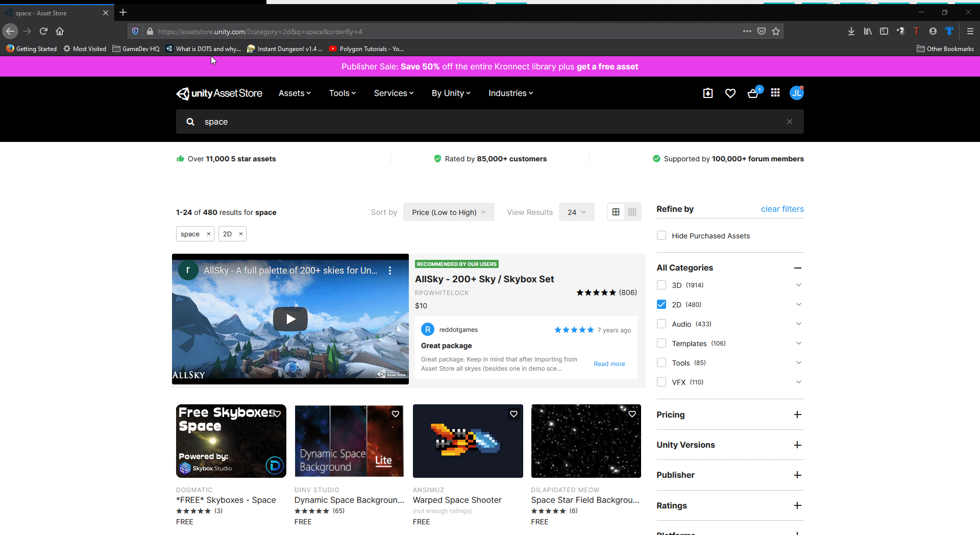Open the Tools navigation menu
Image resolution: width=980 pixels, height=535 pixels.
point(342,93)
